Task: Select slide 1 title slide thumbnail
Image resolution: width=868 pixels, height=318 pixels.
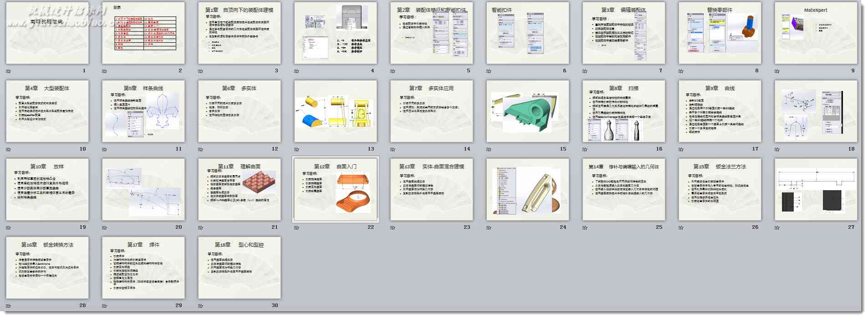Action: click(47, 33)
